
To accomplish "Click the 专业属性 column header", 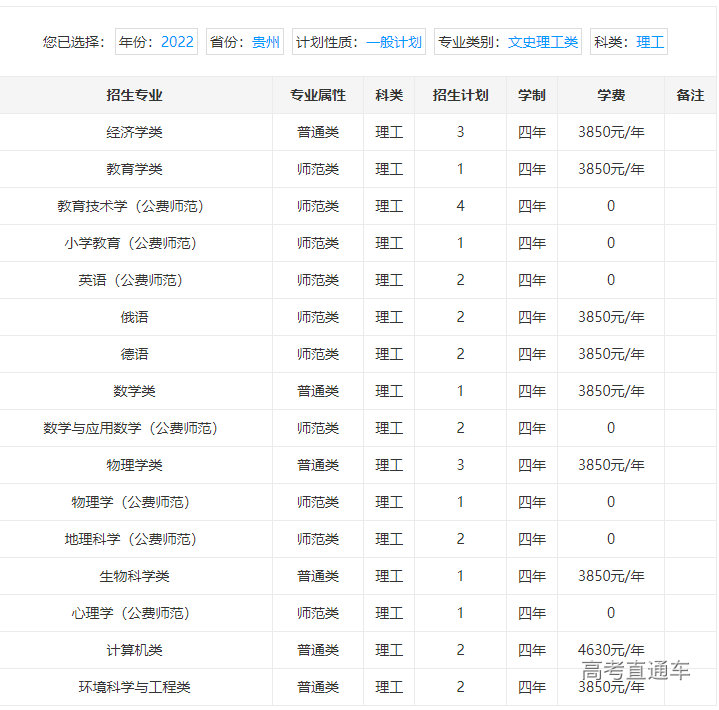I will point(318,95).
